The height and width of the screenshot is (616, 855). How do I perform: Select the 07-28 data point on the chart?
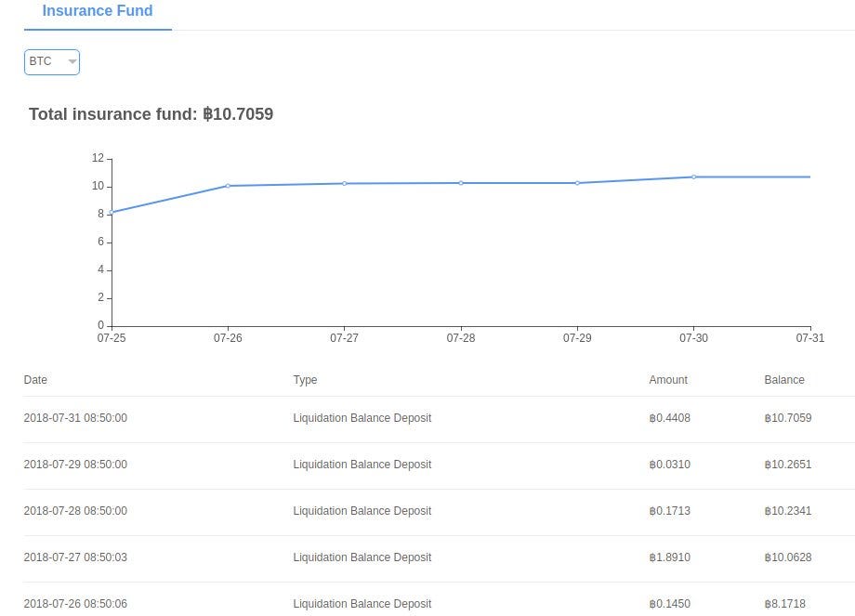(461, 183)
